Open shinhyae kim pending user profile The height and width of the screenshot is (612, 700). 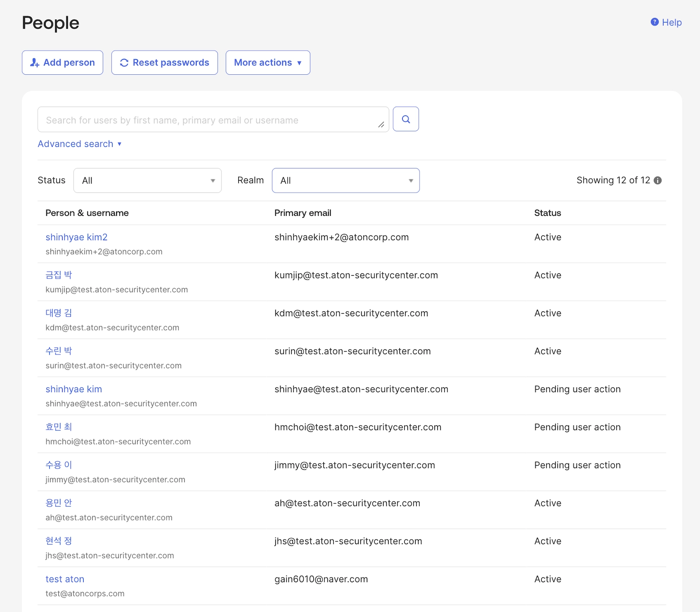click(74, 389)
